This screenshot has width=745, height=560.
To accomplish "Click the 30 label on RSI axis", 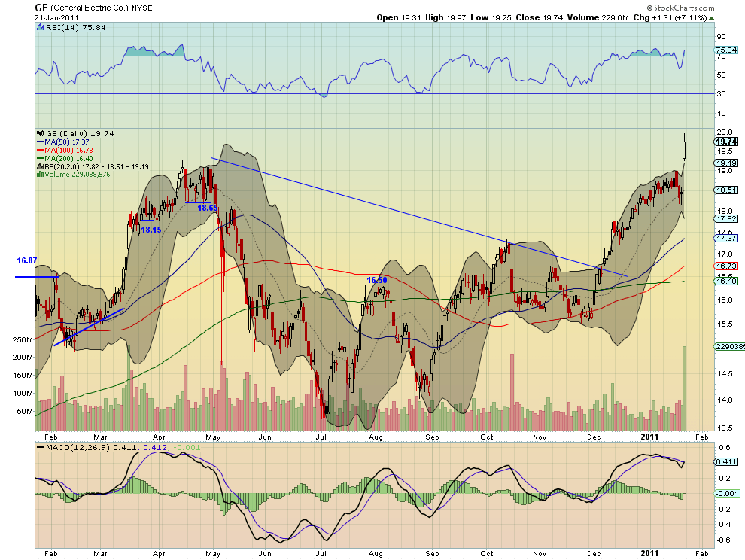I will pos(721,93).
